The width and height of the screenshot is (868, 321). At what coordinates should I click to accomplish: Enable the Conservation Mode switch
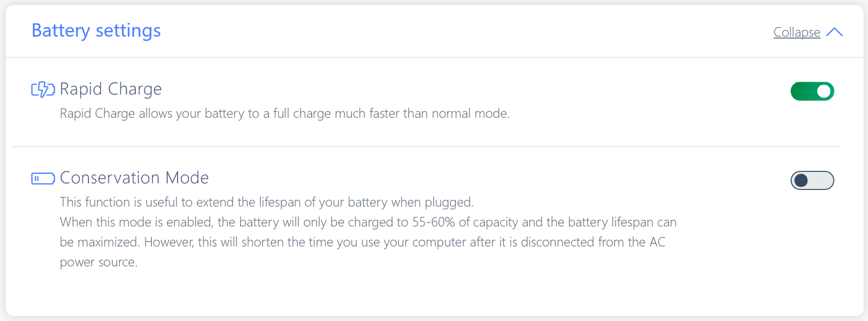(x=812, y=180)
